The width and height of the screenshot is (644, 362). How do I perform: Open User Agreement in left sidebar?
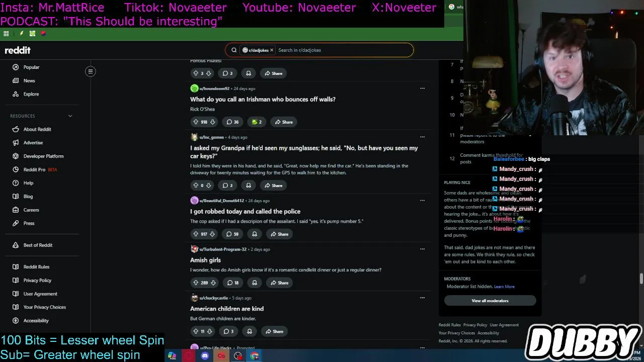[40, 294]
